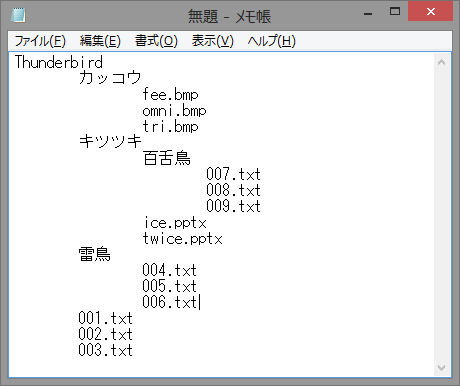Click the Notepad icon in title bar
Image resolution: width=460 pixels, height=386 pixels.
tap(18, 15)
